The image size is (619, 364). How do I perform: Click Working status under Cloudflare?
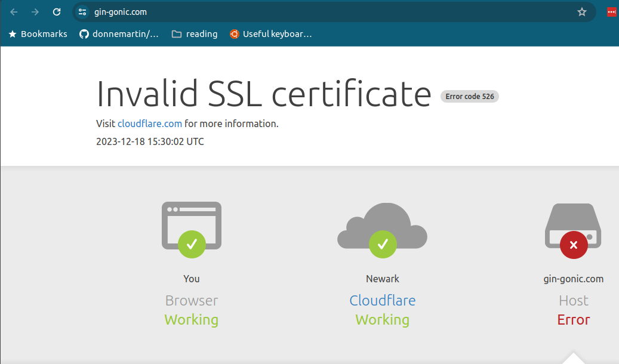point(382,320)
